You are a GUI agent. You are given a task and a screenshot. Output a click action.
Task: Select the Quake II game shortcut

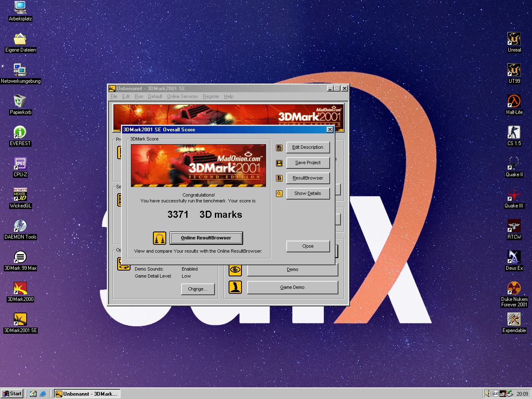tap(514, 167)
